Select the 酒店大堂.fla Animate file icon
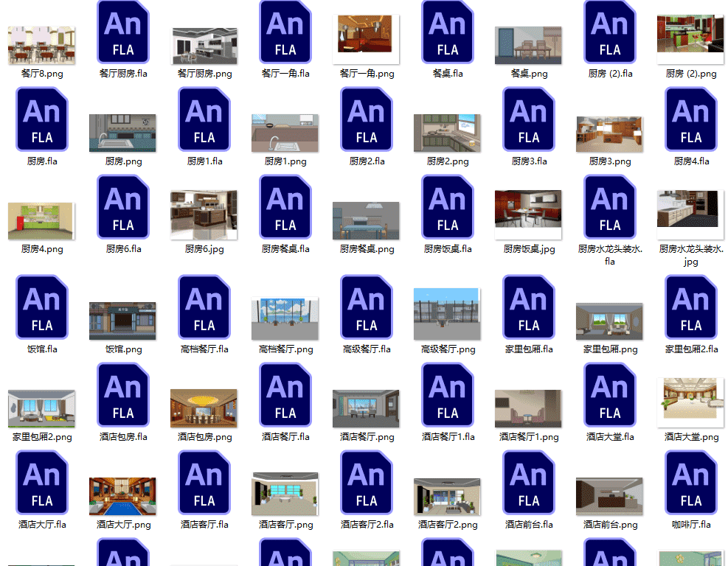Viewport: 728px width, 566px height. pyautogui.click(x=610, y=395)
